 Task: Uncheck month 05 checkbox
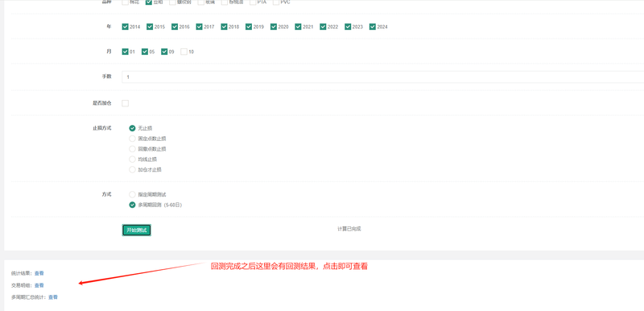point(145,52)
